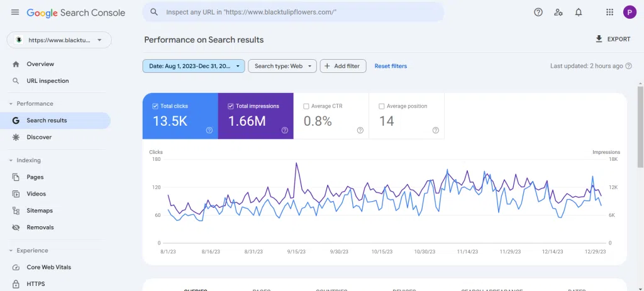Click the Help question mark icon
The height and width of the screenshot is (291, 644).
tap(538, 12)
